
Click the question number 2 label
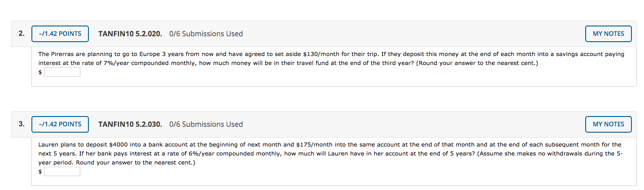(x=22, y=34)
